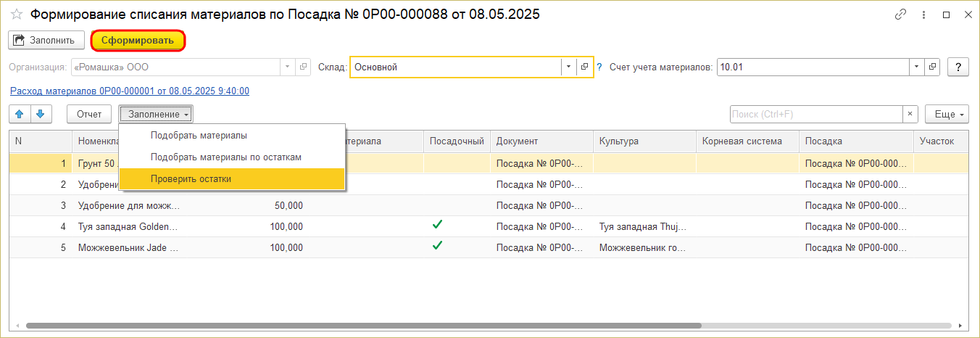
Task: Open help with question mark button
Action: pyautogui.click(x=959, y=67)
